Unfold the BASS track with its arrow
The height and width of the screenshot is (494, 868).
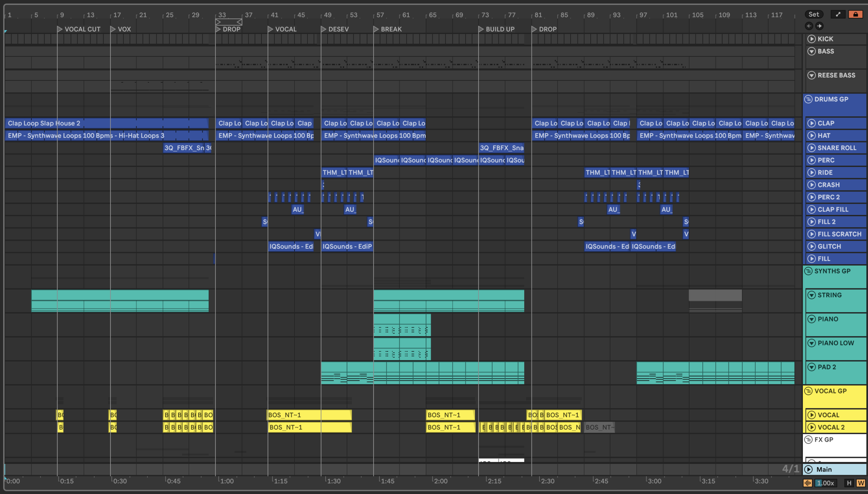tap(811, 51)
